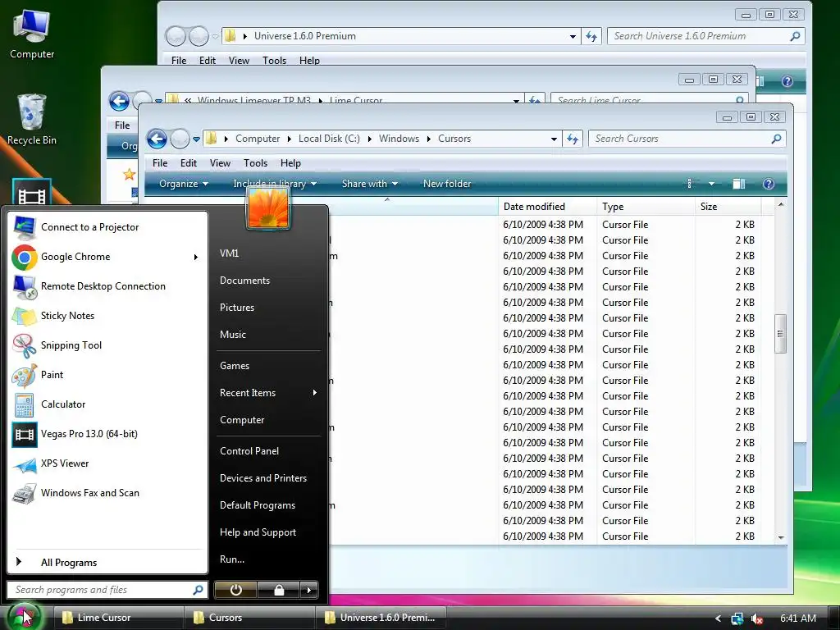Image resolution: width=840 pixels, height=630 pixels.
Task: Click New folder button
Action: click(447, 184)
